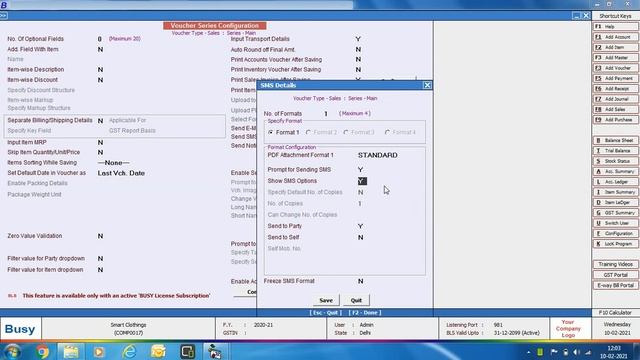Click the Freeze SMS Format value

[360, 281]
